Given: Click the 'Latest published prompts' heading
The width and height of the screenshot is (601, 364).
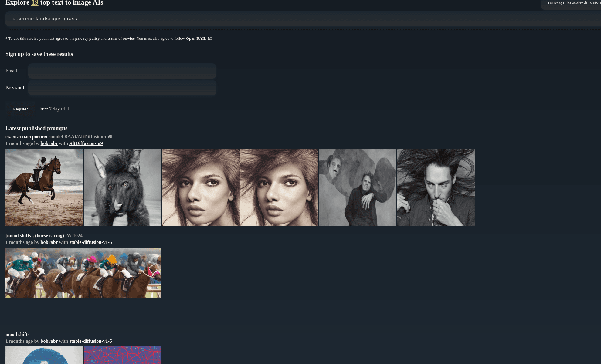Looking at the screenshot, I should coord(36,128).
